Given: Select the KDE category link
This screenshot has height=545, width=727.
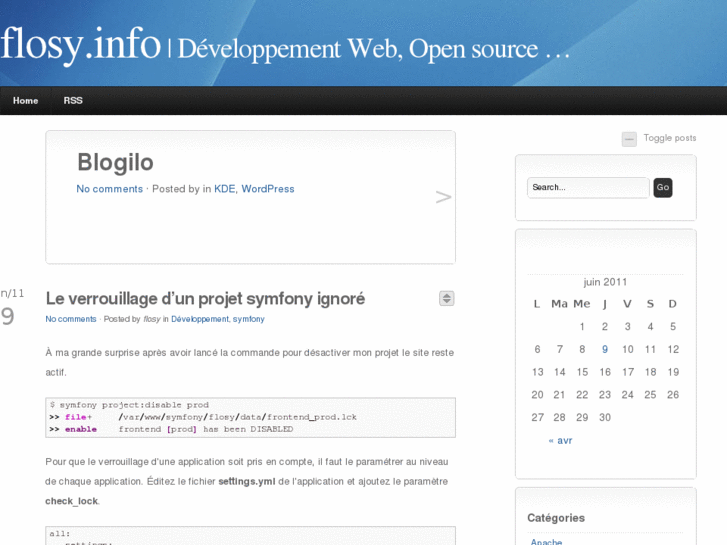Looking at the screenshot, I should [224, 189].
